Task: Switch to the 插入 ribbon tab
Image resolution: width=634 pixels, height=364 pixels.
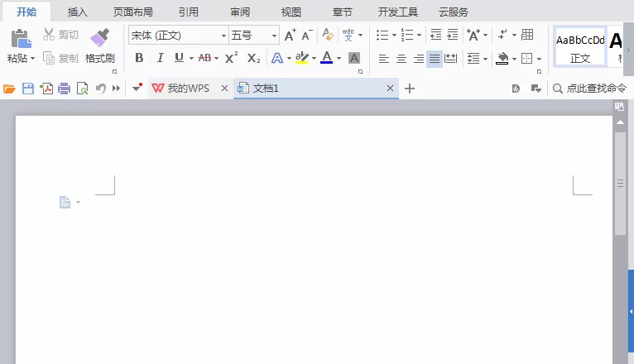Action: (78, 12)
